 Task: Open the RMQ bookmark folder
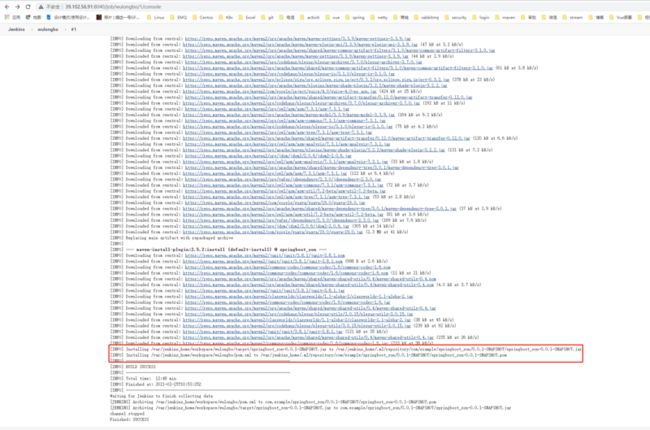(179, 17)
